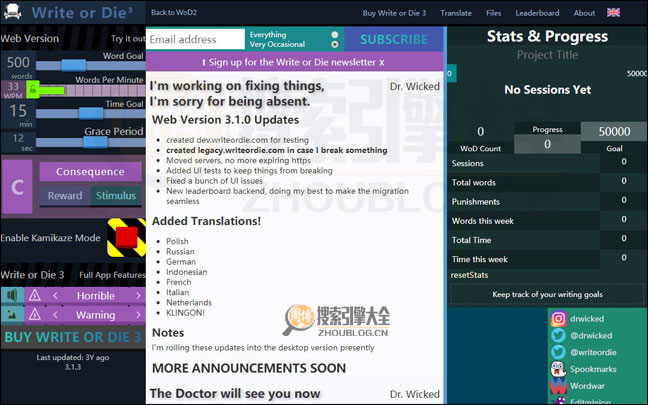Click warning triangle icon in Warning row

(x=35, y=314)
